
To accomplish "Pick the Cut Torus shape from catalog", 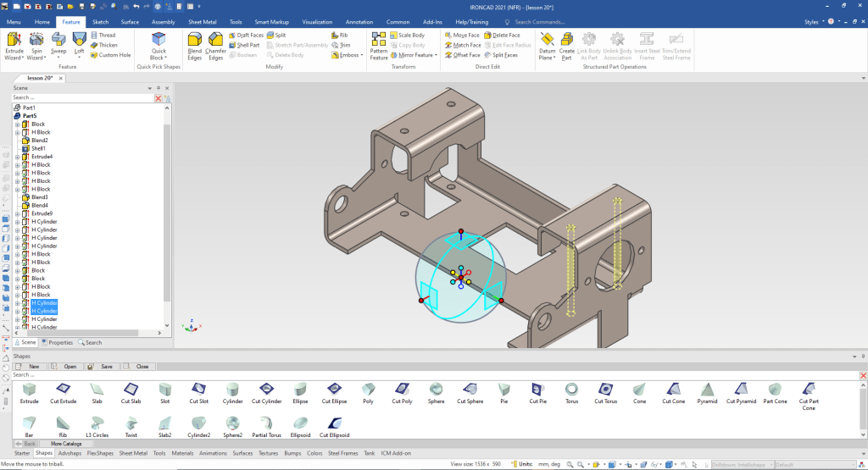I will pyautogui.click(x=605, y=392).
